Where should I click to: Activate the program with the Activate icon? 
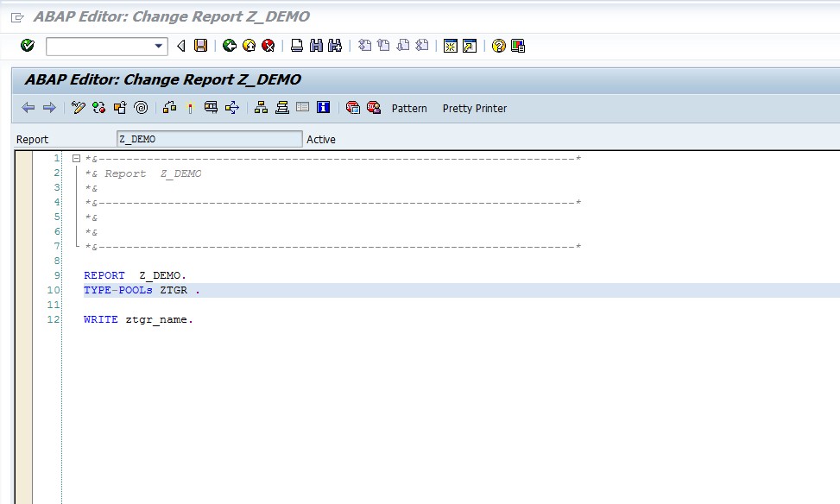(x=118, y=108)
